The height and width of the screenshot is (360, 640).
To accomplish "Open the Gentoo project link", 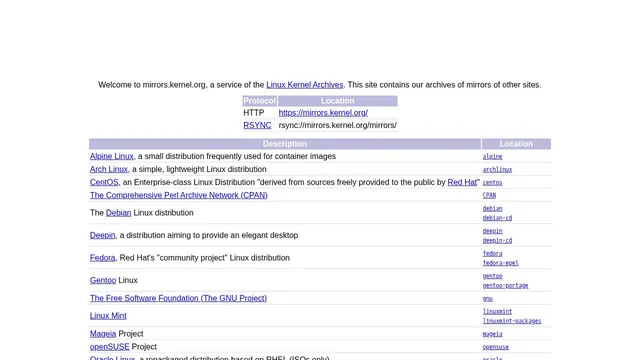I will [x=103, y=280].
